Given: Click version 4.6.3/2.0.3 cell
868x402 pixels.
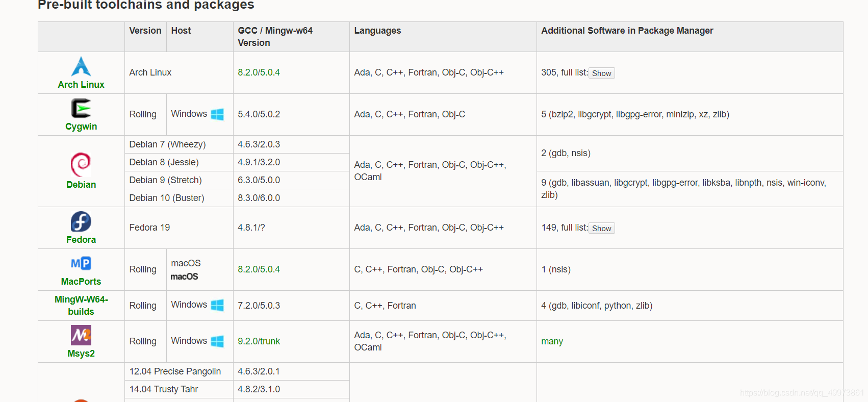Looking at the screenshot, I should pyautogui.click(x=291, y=144).
